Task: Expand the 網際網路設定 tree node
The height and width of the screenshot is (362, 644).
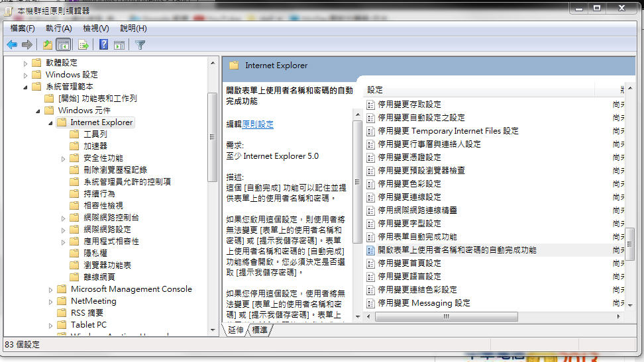Action: pos(63,230)
